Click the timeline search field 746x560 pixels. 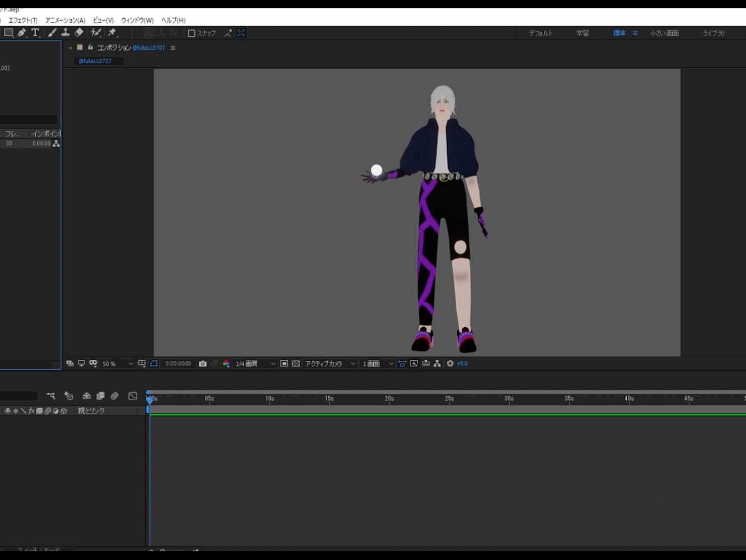[19, 396]
